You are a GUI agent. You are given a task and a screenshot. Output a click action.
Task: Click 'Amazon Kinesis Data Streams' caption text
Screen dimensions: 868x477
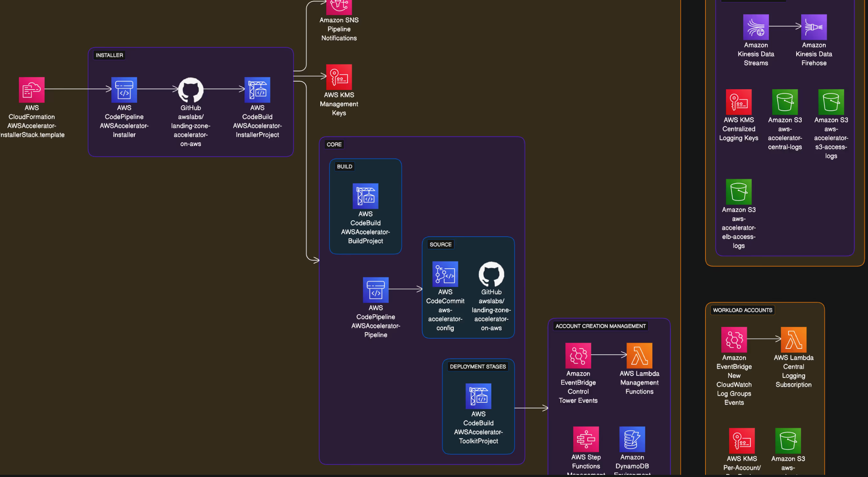(x=756, y=54)
